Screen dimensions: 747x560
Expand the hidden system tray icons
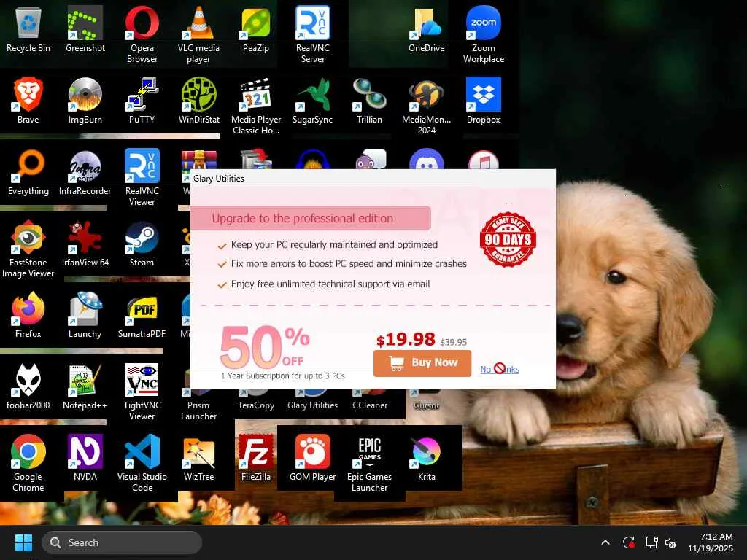coord(605,542)
